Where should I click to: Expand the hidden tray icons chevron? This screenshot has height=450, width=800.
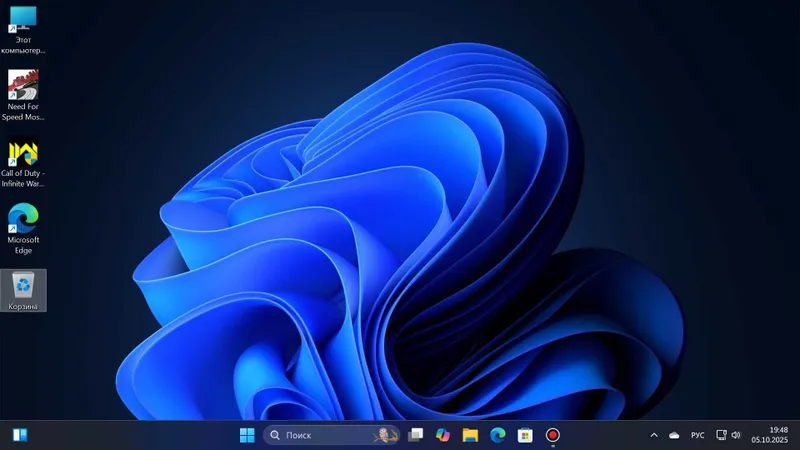(654, 435)
